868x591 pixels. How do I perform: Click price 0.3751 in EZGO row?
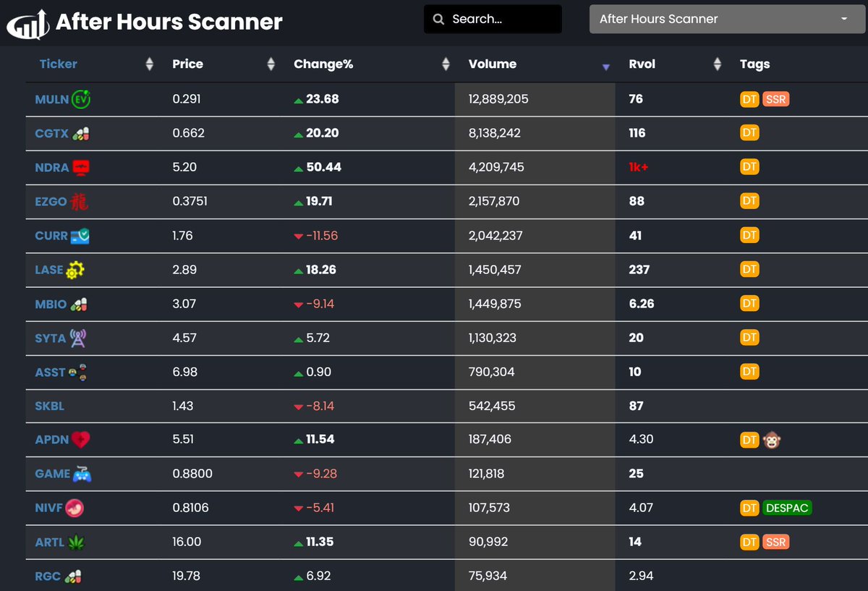pos(190,201)
